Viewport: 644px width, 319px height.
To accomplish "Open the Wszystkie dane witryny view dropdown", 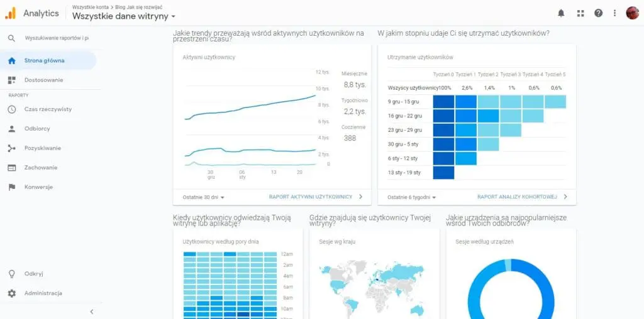I will click(124, 16).
